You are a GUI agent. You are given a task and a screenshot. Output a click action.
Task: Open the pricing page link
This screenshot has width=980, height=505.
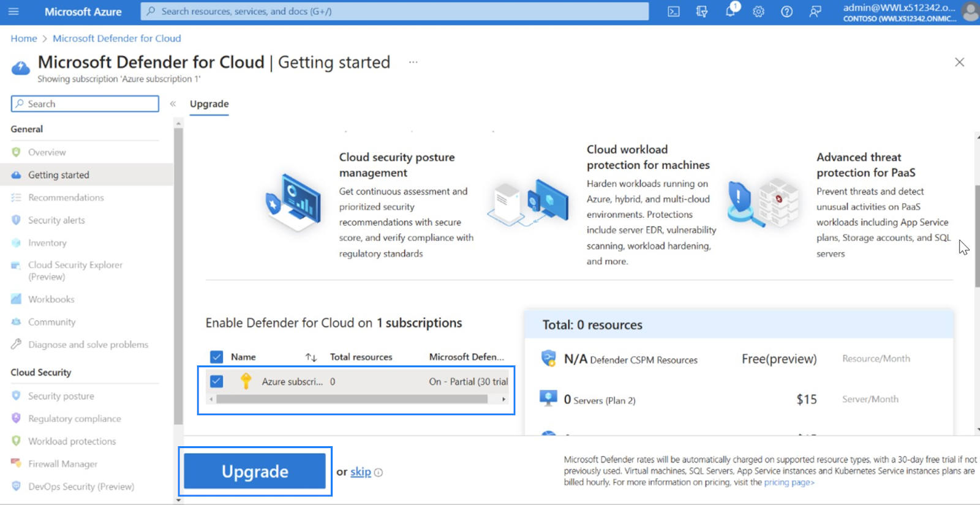tap(789, 482)
